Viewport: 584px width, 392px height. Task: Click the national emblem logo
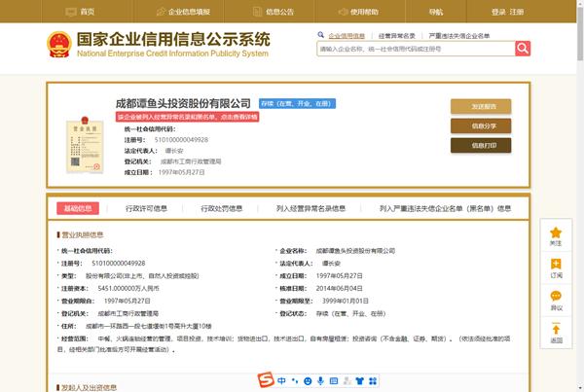pyautogui.click(x=58, y=45)
